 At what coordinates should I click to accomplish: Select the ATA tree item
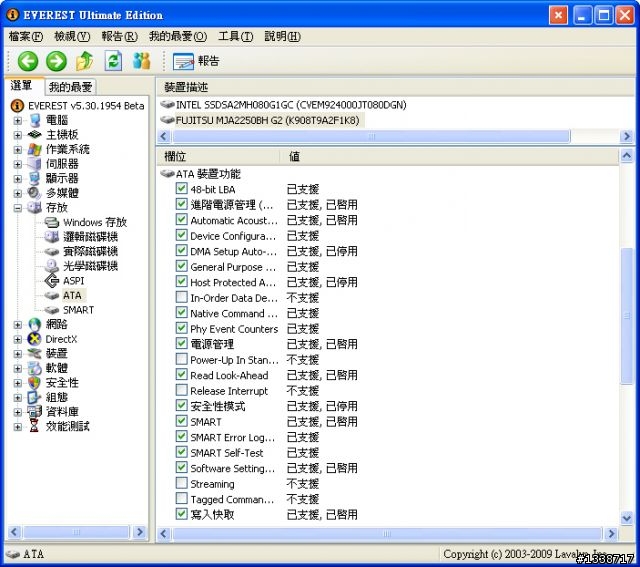pyautogui.click(x=63, y=295)
